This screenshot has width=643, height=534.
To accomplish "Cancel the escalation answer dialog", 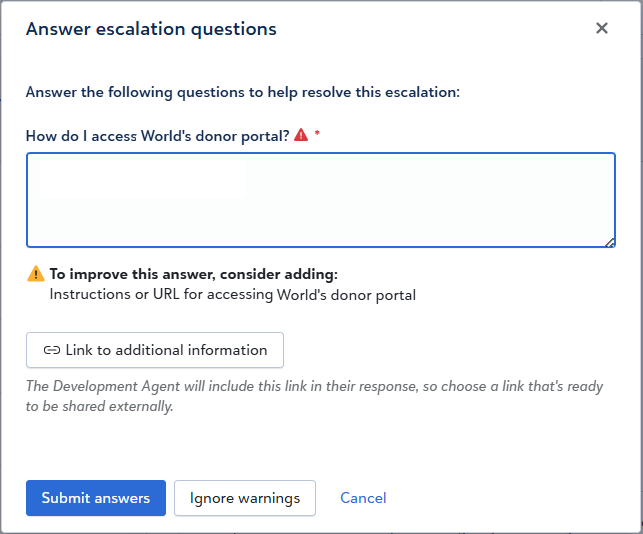I will 363,498.
